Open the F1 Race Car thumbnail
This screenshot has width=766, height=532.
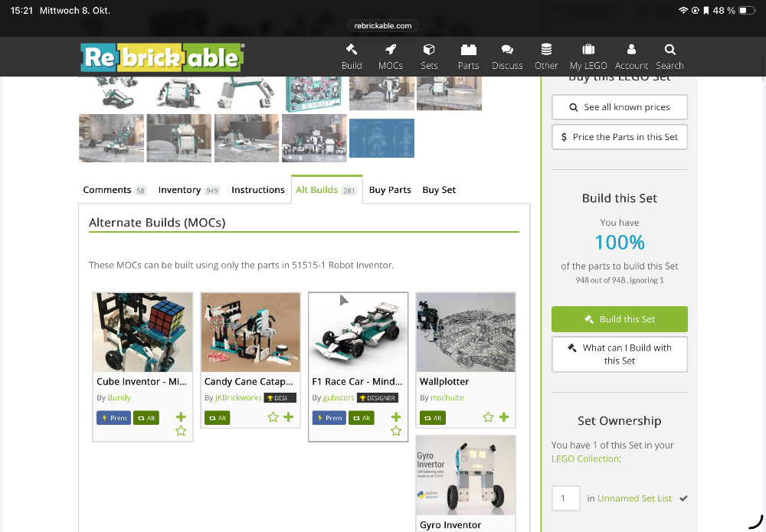click(x=358, y=332)
